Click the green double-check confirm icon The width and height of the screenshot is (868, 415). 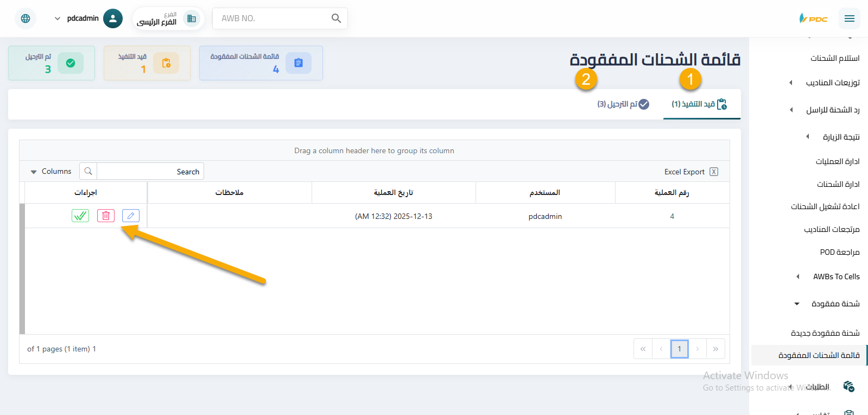coord(80,216)
